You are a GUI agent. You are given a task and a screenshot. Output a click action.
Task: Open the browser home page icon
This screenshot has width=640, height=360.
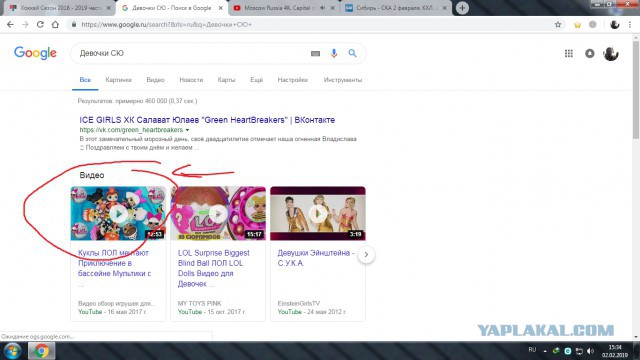click(55, 25)
